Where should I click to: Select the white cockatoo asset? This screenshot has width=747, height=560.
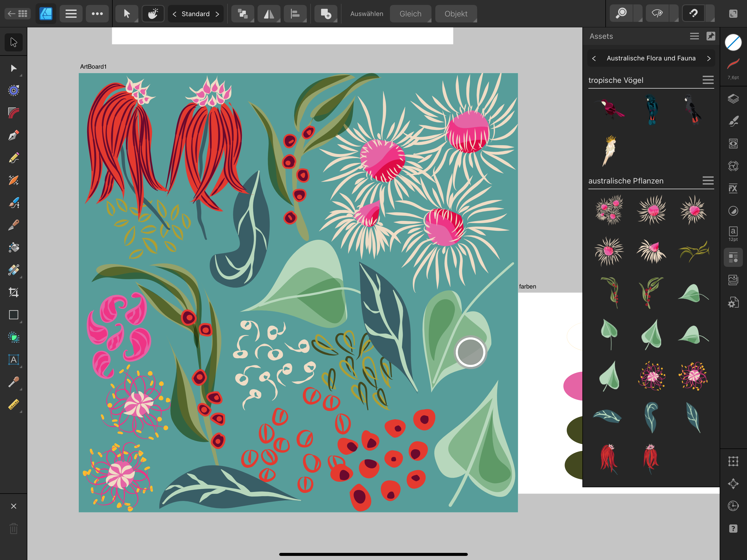(x=609, y=151)
